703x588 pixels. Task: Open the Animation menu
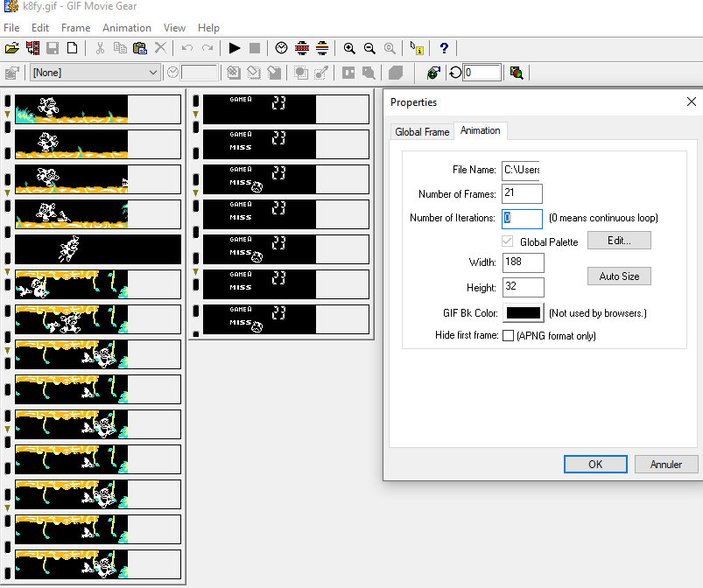(x=127, y=28)
